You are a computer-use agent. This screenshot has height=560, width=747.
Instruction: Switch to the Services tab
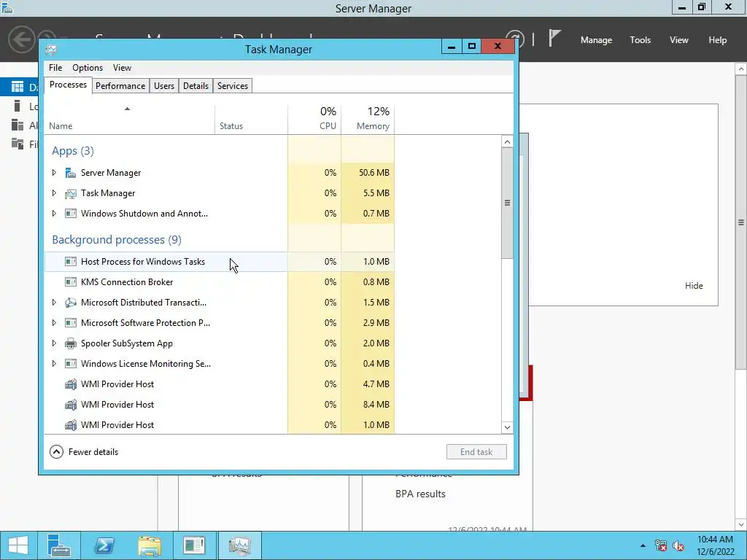pyautogui.click(x=233, y=86)
